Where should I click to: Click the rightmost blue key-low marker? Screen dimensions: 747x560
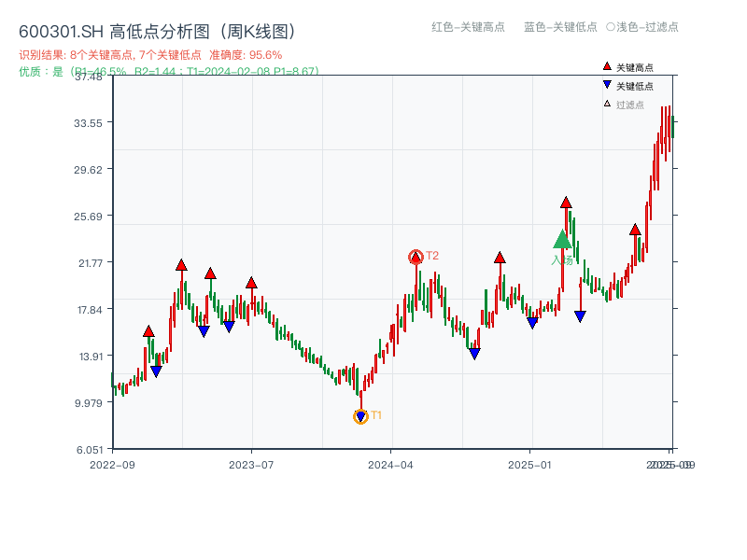click(x=580, y=316)
